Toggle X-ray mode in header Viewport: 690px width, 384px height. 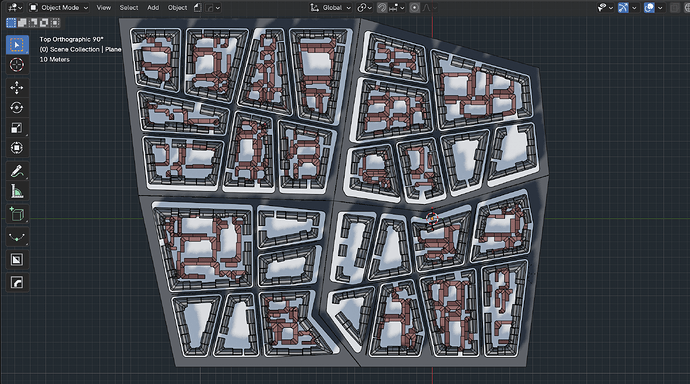(x=675, y=7)
